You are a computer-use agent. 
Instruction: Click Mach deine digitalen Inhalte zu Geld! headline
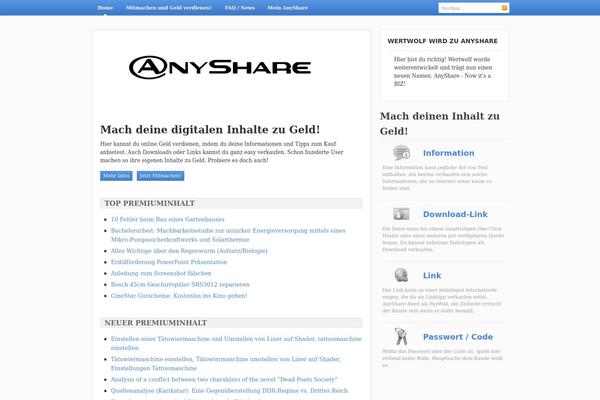coord(210,129)
